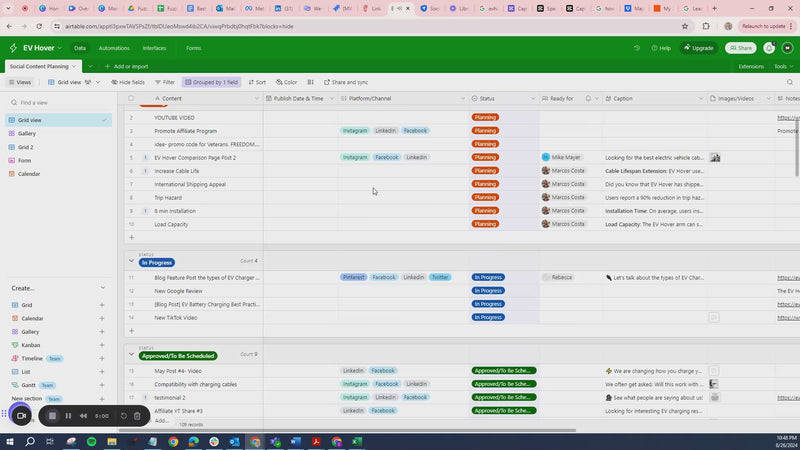Open the Platform/Channel column dropdown arrow
The image size is (800, 450).
tap(463, 98)
